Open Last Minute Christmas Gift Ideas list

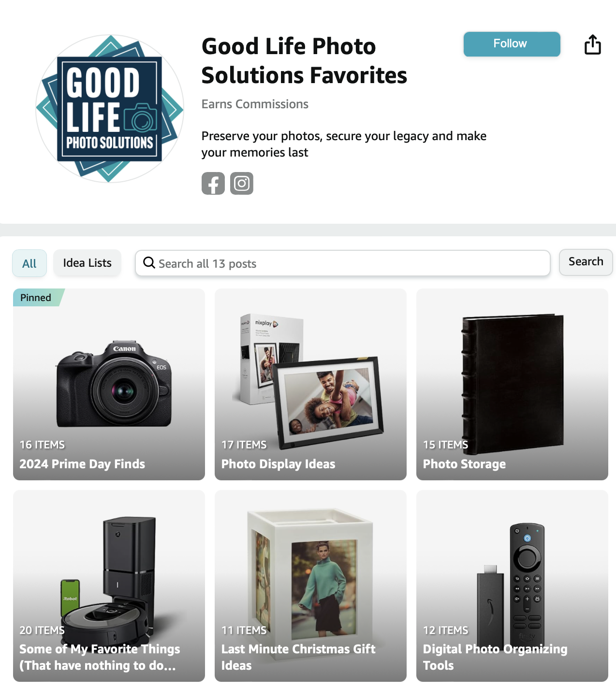(310, 586)
